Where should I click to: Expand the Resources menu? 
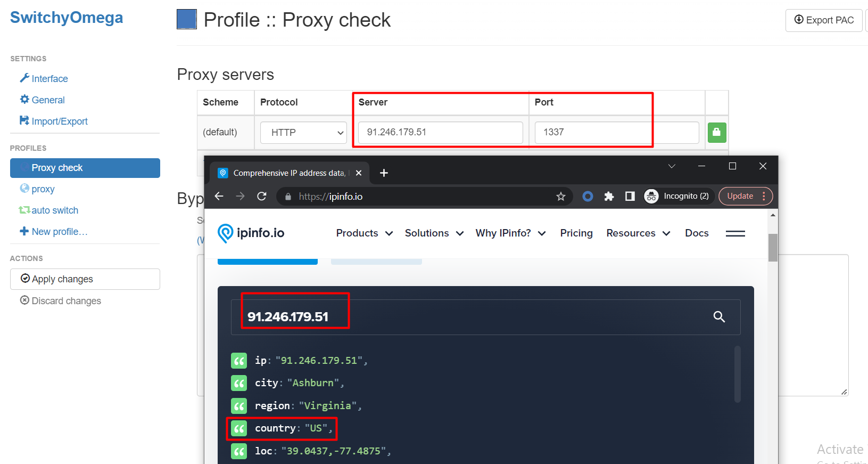638,233
